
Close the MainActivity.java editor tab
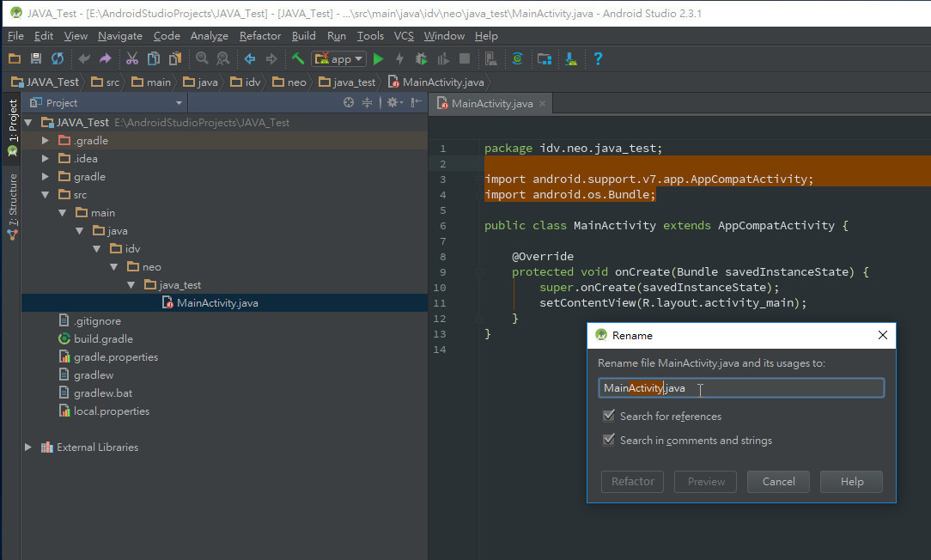click(x=542, y=103)
